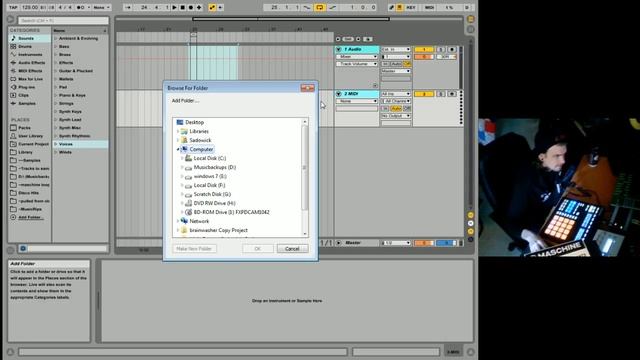
Task: Click the transport Play button
Action: (174, 7)
